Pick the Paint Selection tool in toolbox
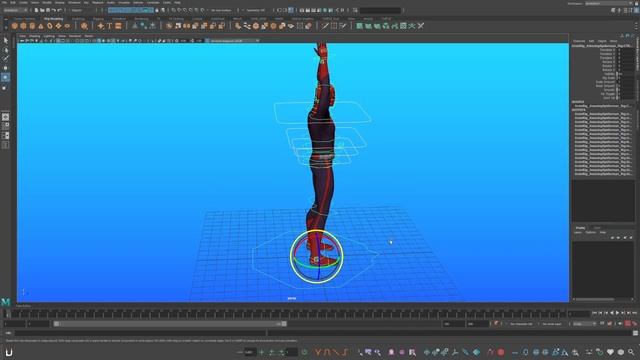Image resolution: width=640 pixels, height=360 pixels. pyautogui.click(x=6, y=58)
